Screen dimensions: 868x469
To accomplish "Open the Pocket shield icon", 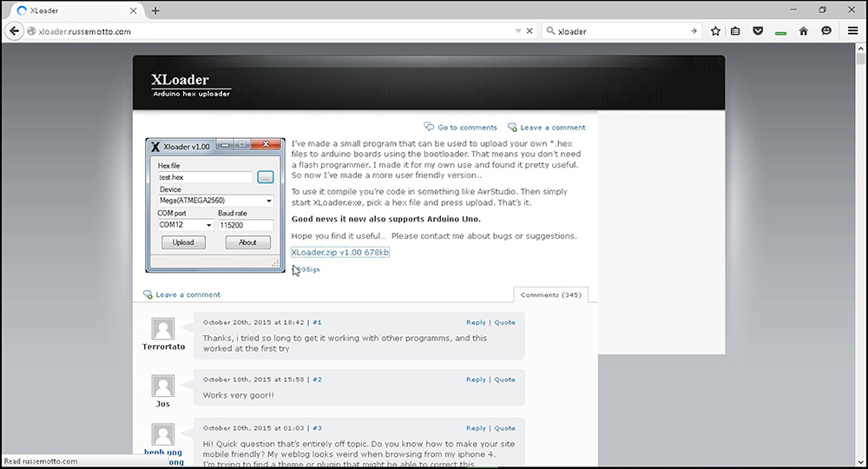I will point(758,31).
